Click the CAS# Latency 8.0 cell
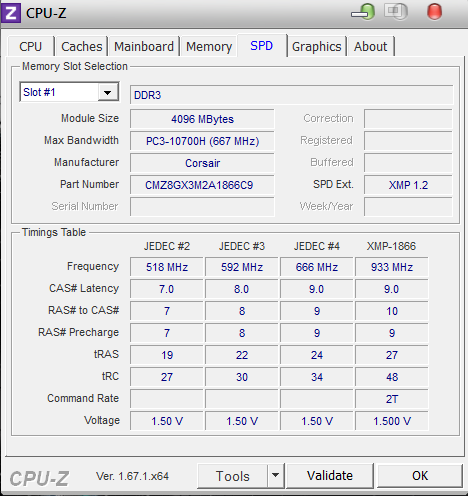Viewport: 468px width, 503px height. [x=242, y=289]
